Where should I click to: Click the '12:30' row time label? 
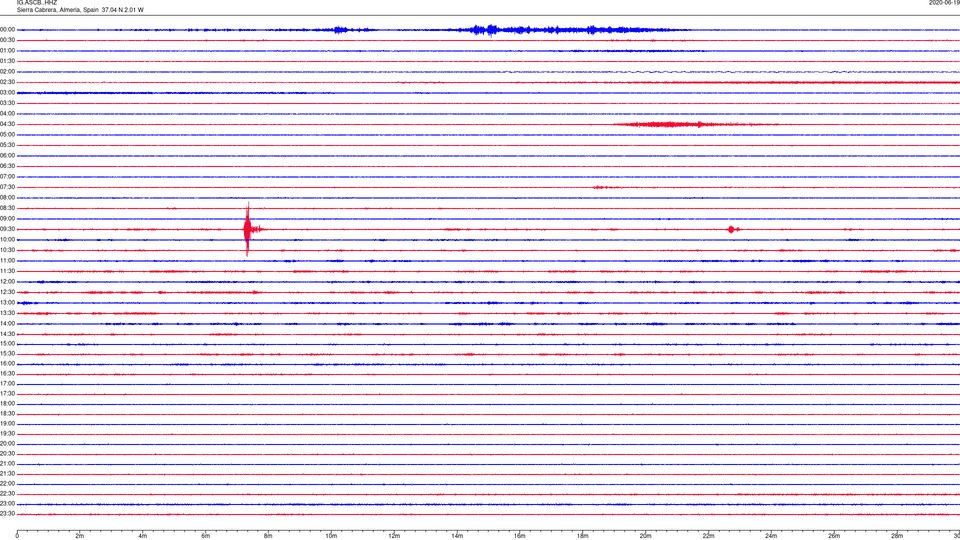pos(7,292)
